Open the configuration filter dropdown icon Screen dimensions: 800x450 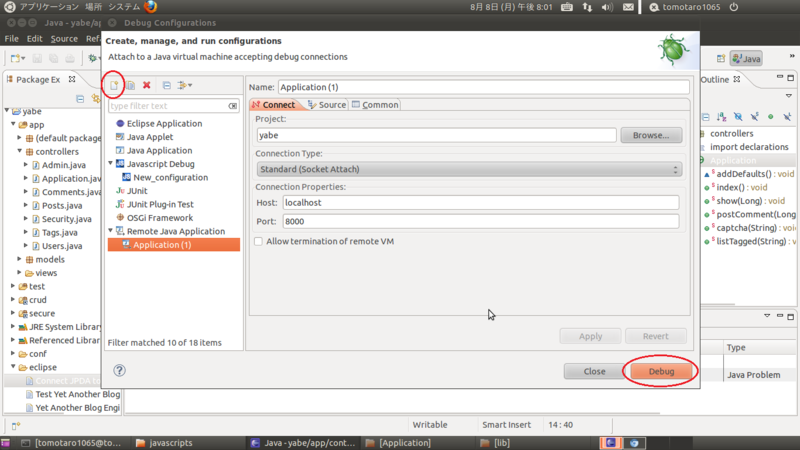point(185,85)
